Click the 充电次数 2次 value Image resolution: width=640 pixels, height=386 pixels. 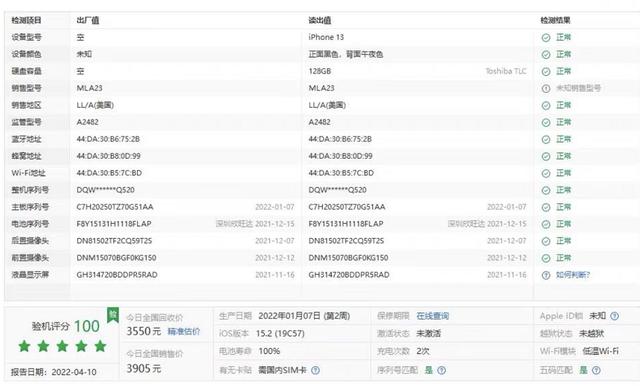(x=423, y=351)
